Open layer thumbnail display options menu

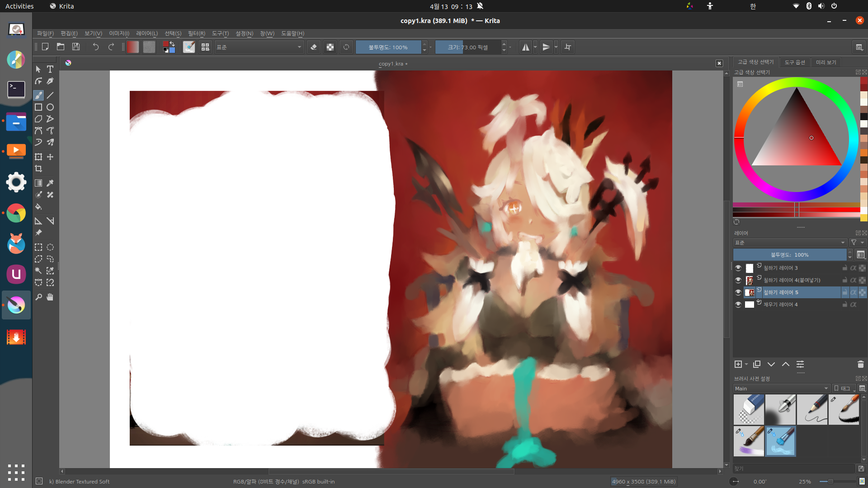(861, 255)
